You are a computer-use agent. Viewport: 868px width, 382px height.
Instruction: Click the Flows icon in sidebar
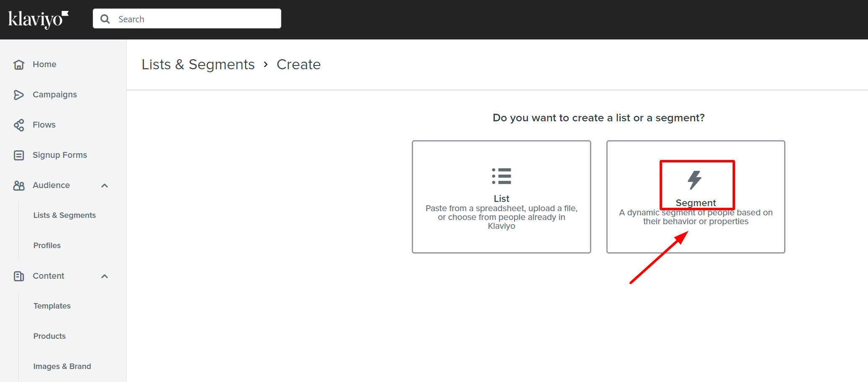[19, 125]
